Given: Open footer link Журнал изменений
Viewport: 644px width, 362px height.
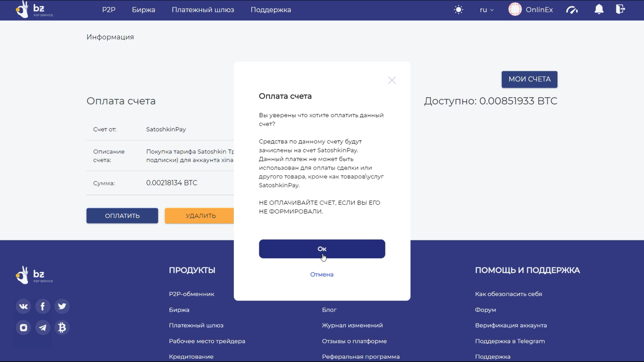Looking at the screenshot, I should (352, 325).
